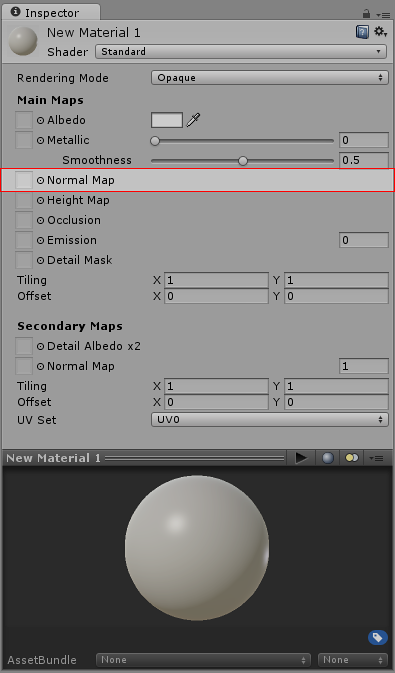The width and height of the screenshot is (395, 673).
Task: Click the Main Maps Tiling Y field
Action: [x=336, y=280]
